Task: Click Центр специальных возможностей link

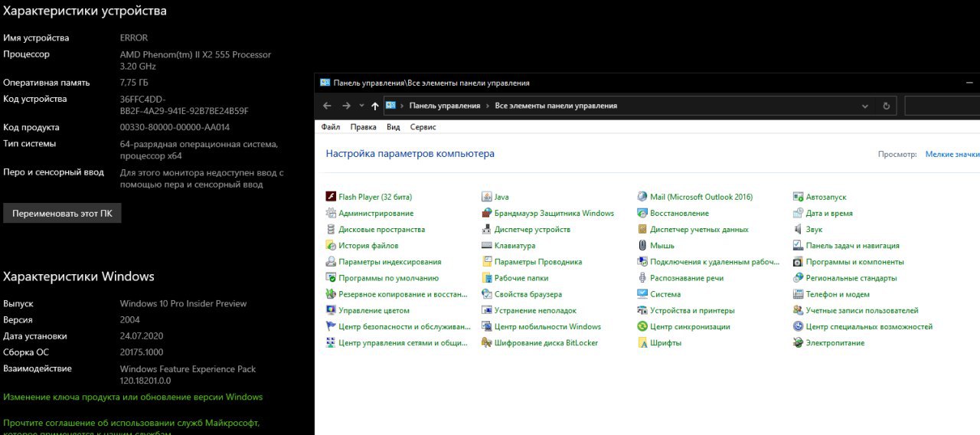Action: pyautogui.click(x=869, y=326)
